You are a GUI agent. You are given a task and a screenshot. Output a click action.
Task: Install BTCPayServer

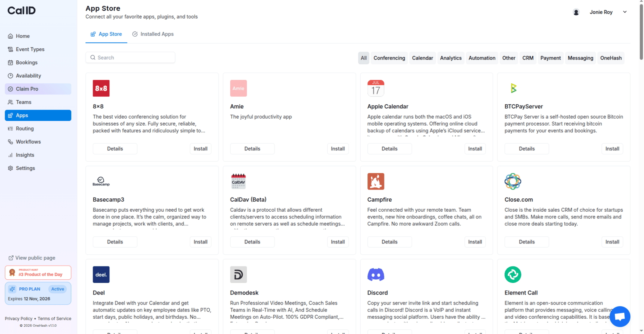[x=612, y=149]
